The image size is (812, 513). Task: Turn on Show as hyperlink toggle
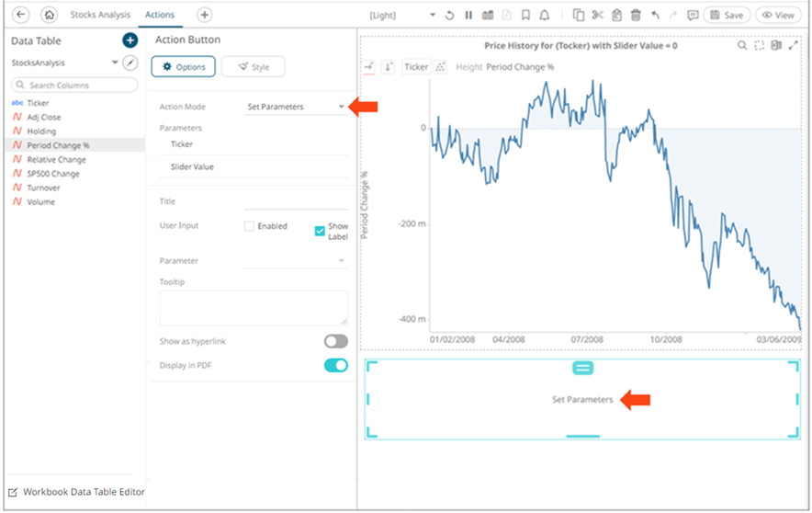[335, 341]
